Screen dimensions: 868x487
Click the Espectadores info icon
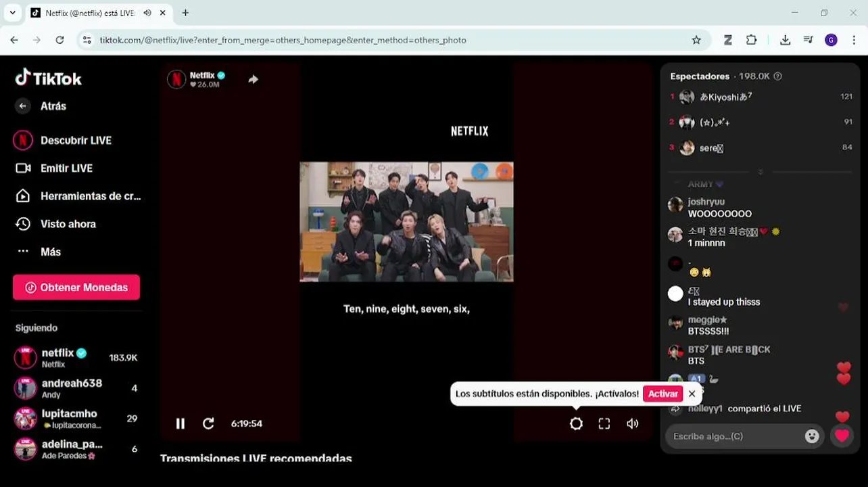click(x=777, y=76)
